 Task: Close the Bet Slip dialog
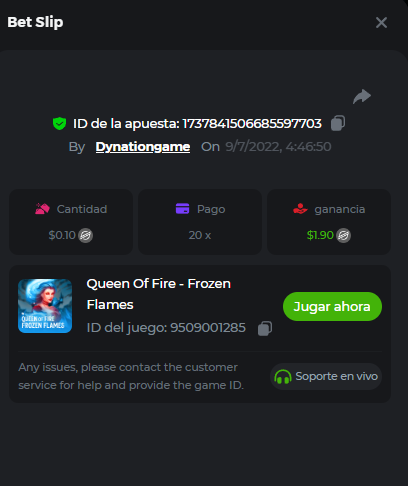coord(381,23)
